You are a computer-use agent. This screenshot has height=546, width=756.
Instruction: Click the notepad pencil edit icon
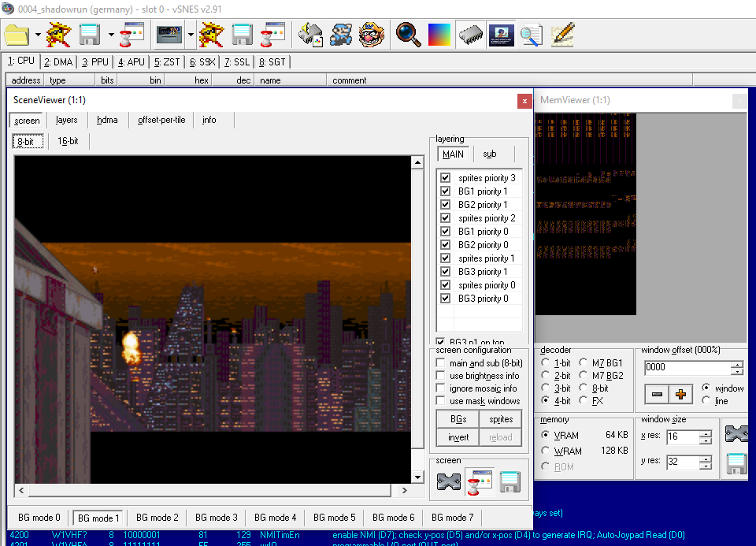coord(562,35)
